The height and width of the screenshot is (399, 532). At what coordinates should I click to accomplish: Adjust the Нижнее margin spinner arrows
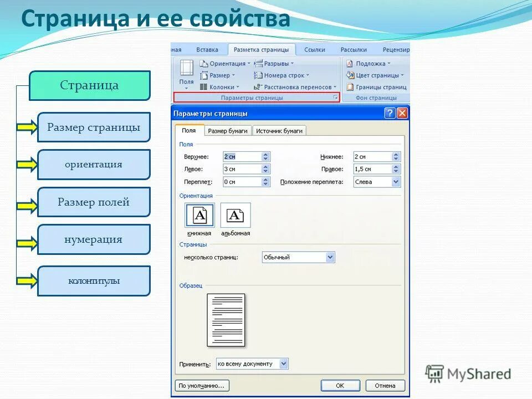(396, 156)
